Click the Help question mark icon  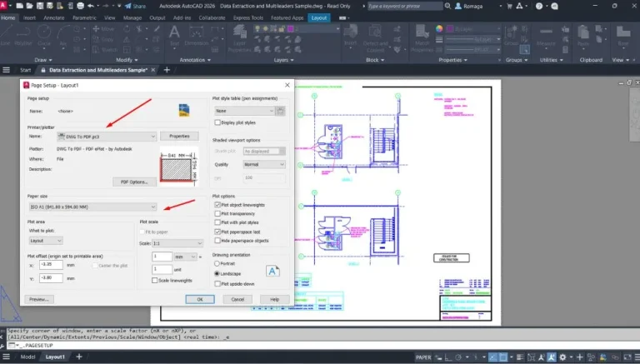point(539,6)
